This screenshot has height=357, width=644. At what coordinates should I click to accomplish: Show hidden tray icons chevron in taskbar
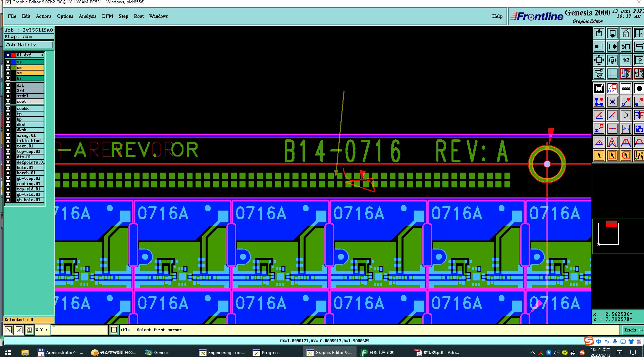532,353
